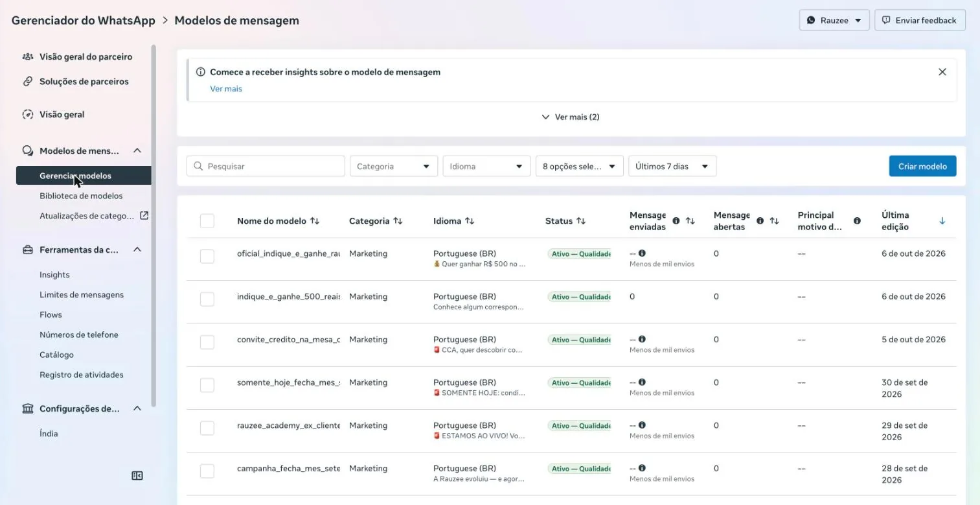Viewport: 980px width, 505px height.
Task: Collapse the Modelos de mensagem sidebar section
Action: point(137,151)
